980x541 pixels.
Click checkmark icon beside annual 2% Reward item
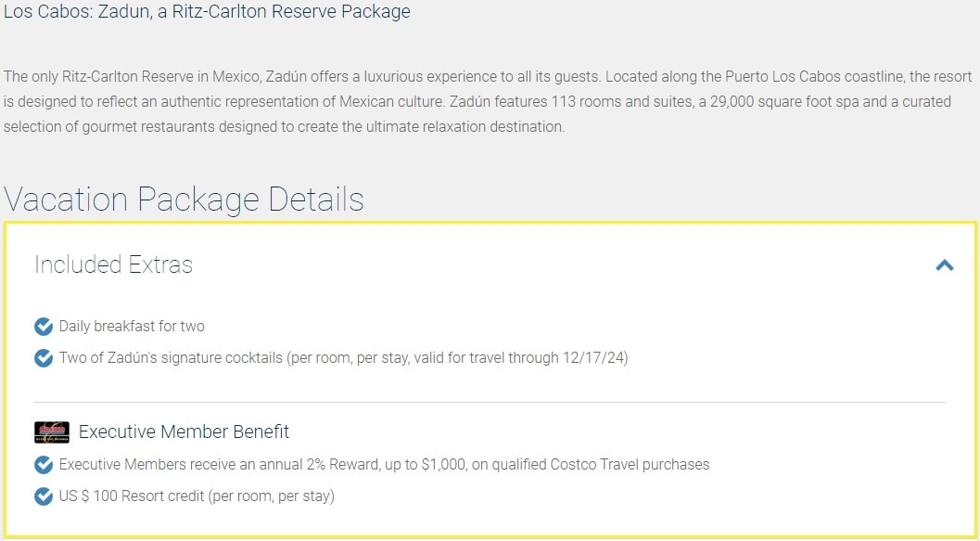[x=44, y=464]
